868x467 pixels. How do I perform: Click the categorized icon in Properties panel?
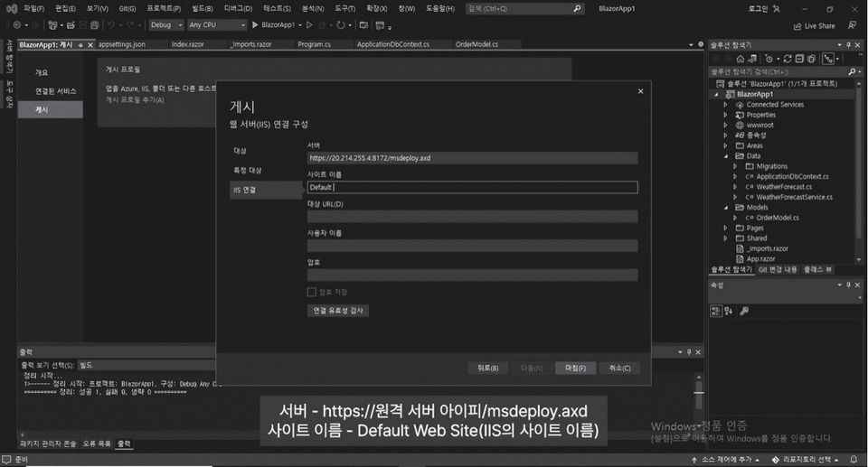716,311
